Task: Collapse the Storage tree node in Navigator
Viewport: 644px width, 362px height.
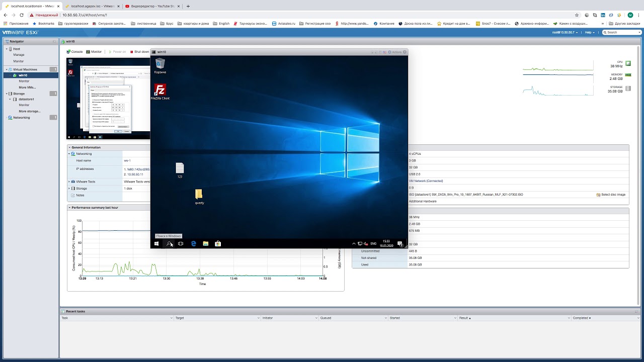Action: click(x=7, y=94)
